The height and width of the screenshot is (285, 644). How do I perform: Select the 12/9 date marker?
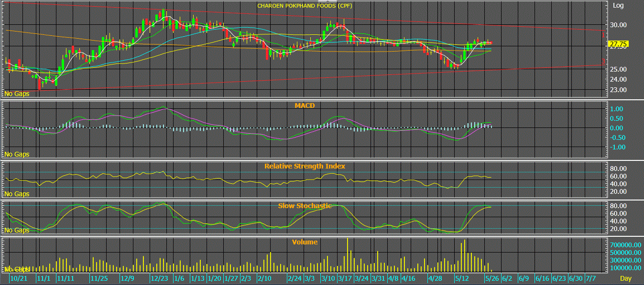tap(127, 278)
